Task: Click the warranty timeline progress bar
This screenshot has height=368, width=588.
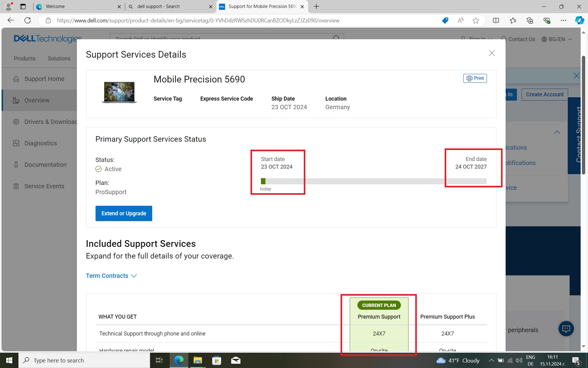Action: (374, 181)
